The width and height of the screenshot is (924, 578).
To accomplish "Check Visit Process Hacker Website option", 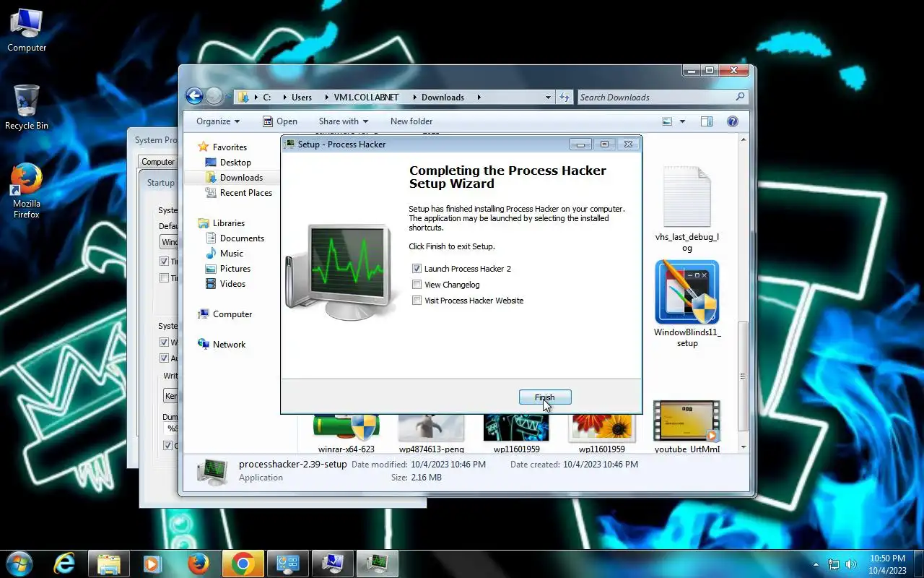I will (417, 301).
